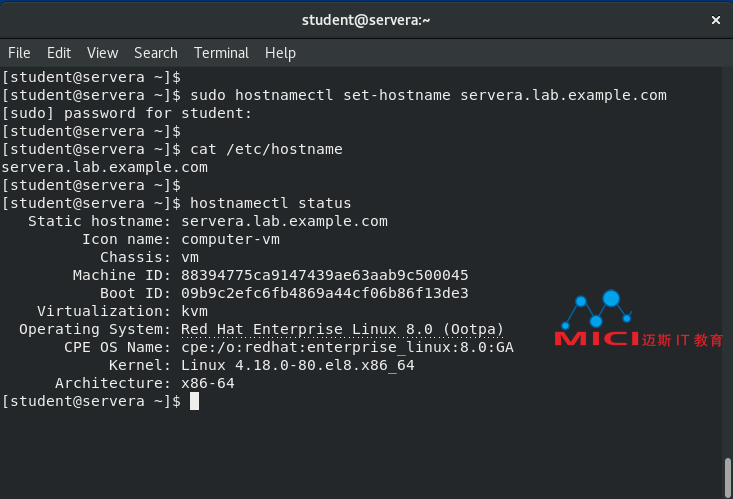Click the Boot ID value 09b9c2efc6fb4869a44cf06b86f13de3
733x499 pixels.
tap(325, 293)
